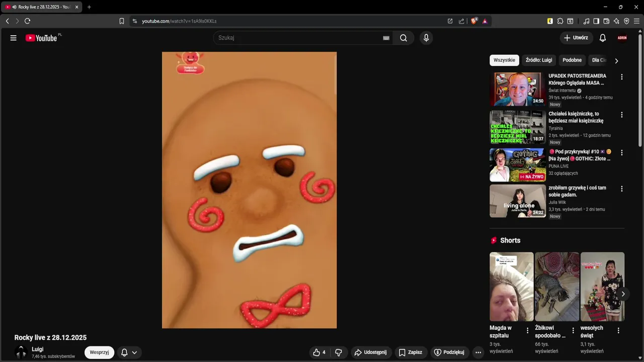Dislike the video with thumbs-down button

coord(339,352)
